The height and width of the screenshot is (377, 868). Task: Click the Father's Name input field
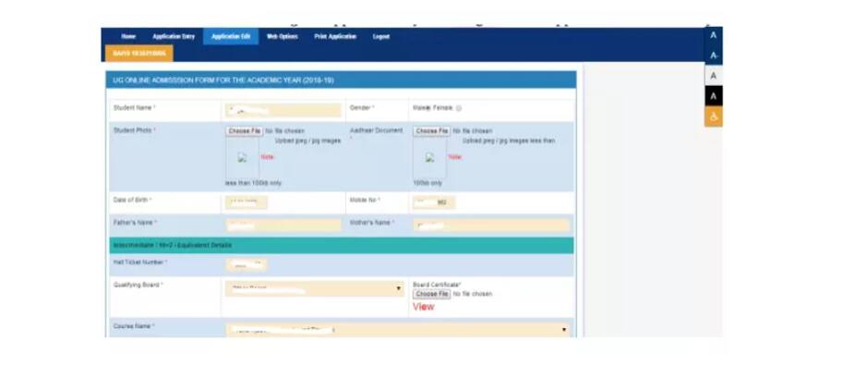point(283,224)
